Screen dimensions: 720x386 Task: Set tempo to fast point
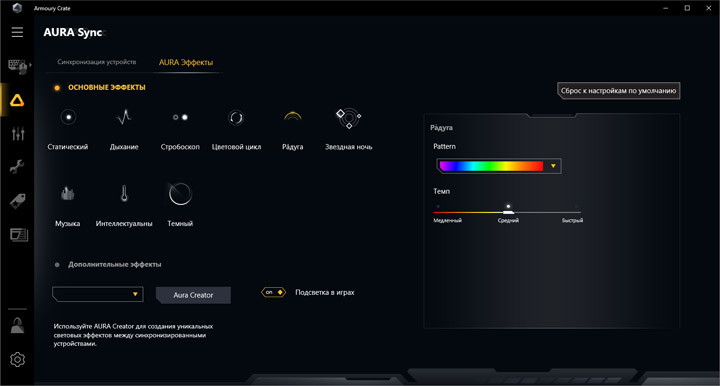pos(576,207)
